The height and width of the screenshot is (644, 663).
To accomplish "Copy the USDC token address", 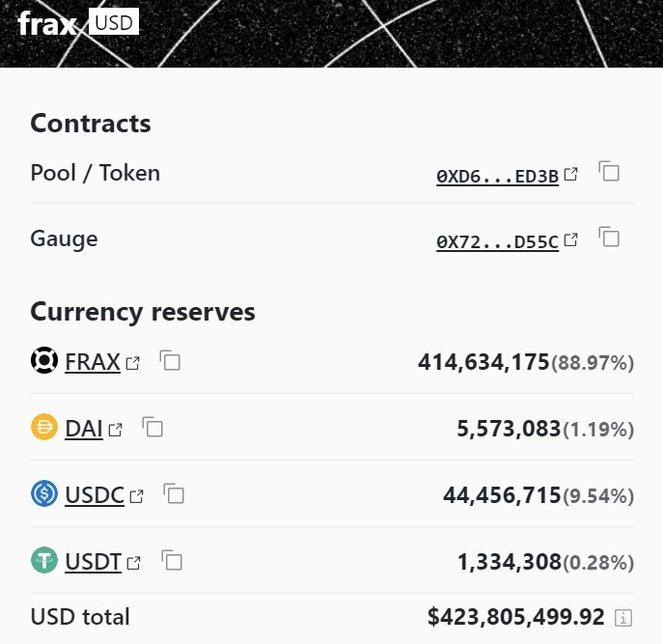I will 174,494.
